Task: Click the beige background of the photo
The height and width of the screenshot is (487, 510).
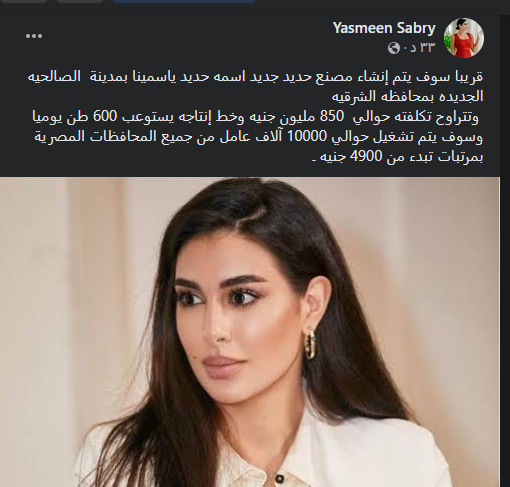Action: [x=67, y=267]
